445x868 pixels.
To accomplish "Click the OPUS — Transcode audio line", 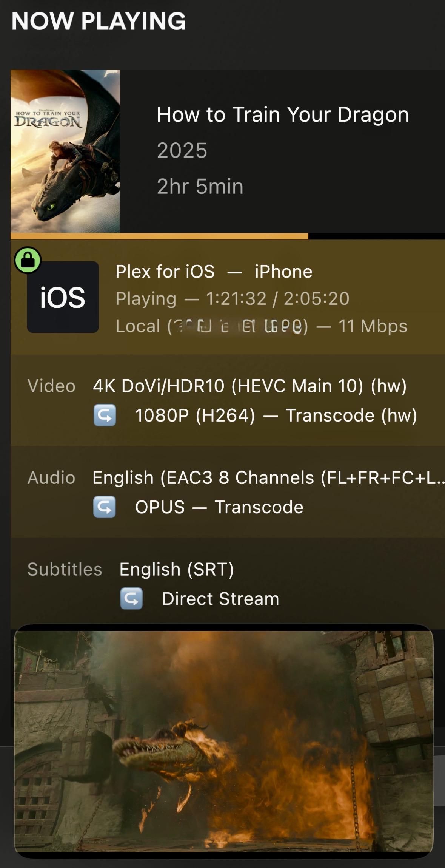I will point(219,507).
